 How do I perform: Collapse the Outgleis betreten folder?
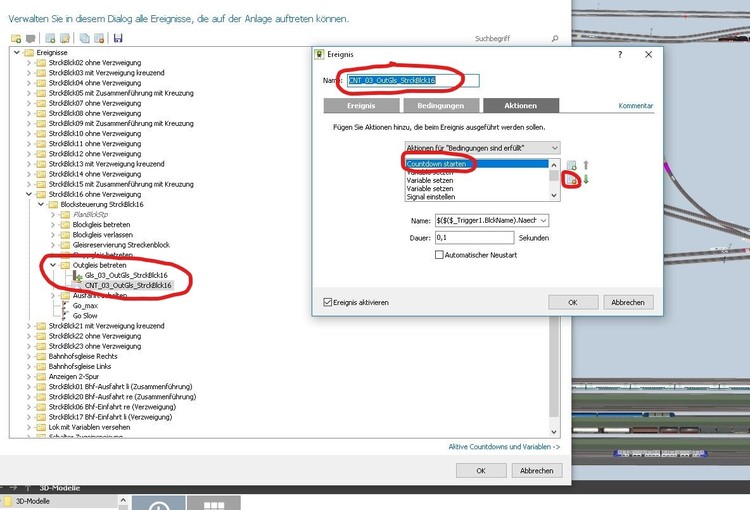53,265
